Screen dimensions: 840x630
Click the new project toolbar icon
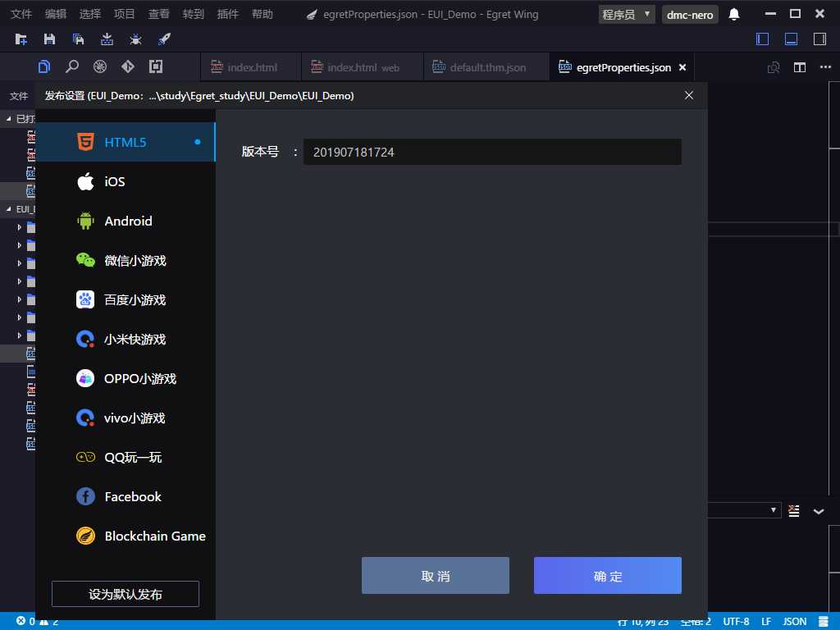point(21,39)
